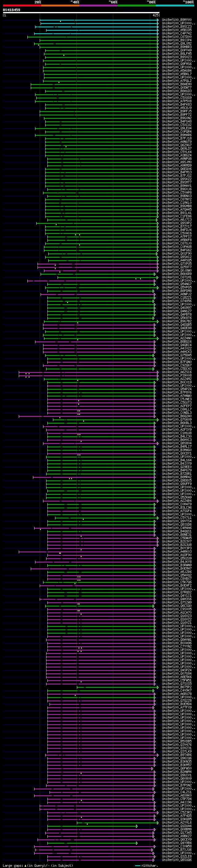
Task: Select hit label UniRef100_B9HBR3
Action: point(177,47)
